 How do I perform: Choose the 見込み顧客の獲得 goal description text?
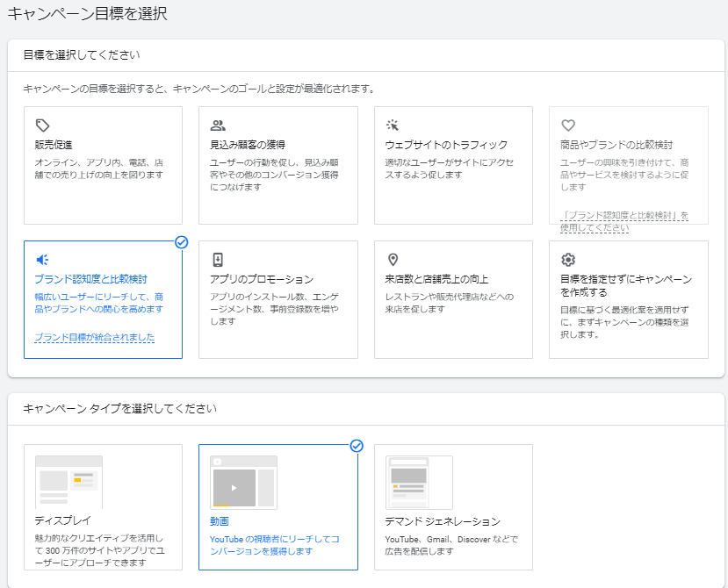[x=273, y=175]
